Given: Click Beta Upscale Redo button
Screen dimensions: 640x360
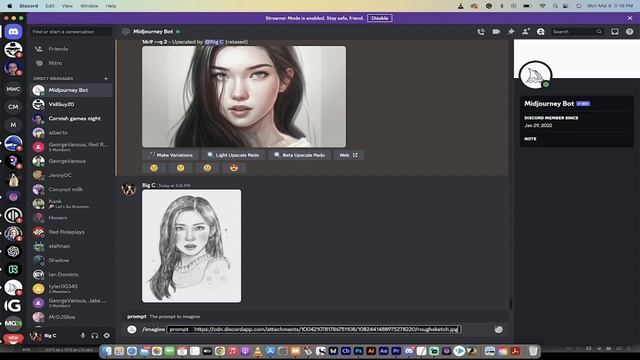Looking at the screenshot, I should [x=299, y=155].
